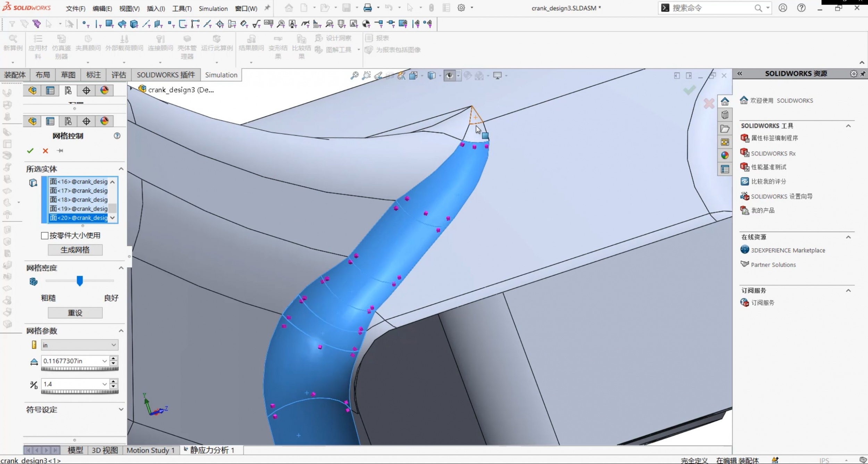The height and width of the screenshot is (464, 868).
Task: Click the 生成网格 button
Action: click(x=75, y=250)
